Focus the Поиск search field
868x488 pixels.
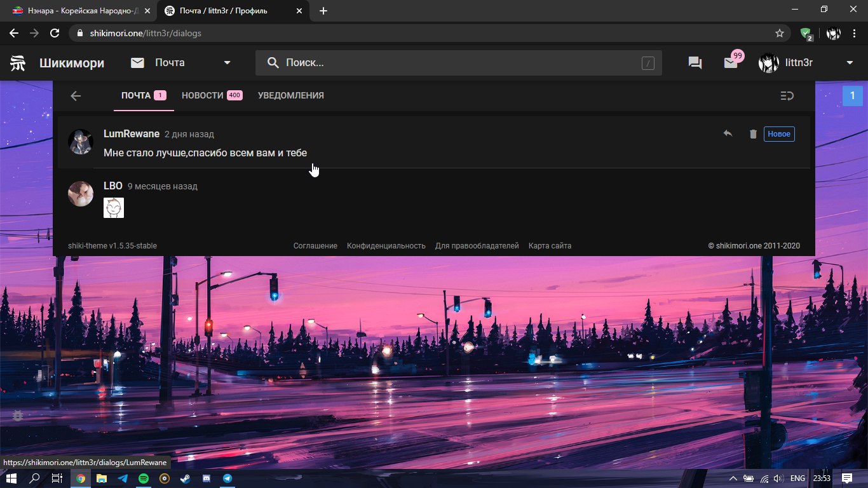459,63
